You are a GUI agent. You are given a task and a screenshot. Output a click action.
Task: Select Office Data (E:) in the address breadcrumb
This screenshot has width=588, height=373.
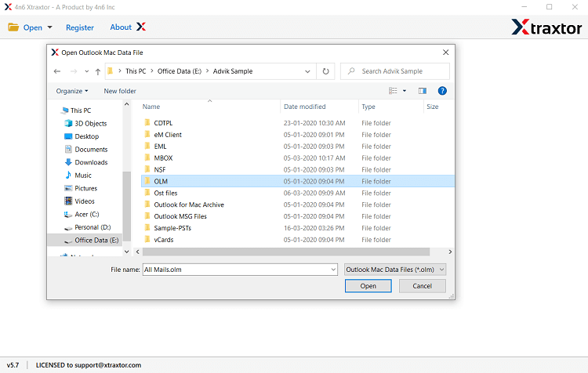coord(180,71)
